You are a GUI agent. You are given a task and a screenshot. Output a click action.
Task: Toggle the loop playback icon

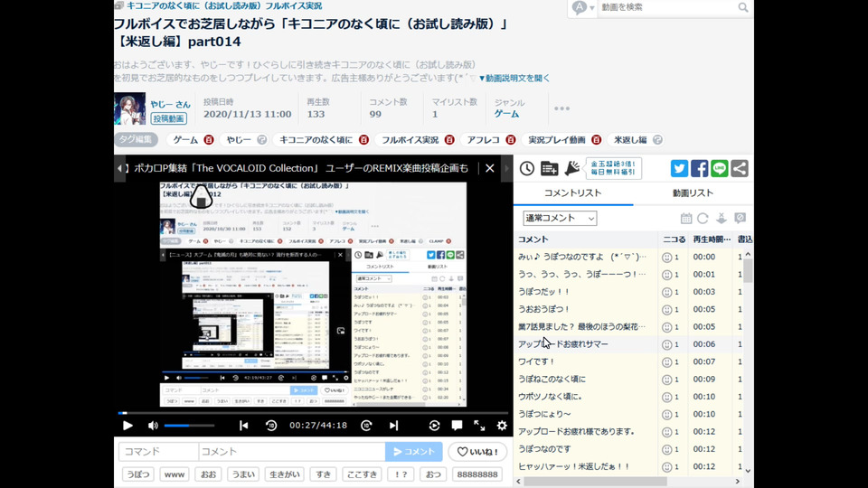[434, 426]
